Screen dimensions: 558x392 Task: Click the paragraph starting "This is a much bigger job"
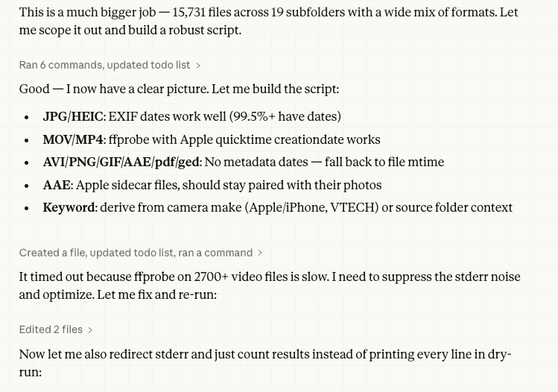tap(268, 22)
